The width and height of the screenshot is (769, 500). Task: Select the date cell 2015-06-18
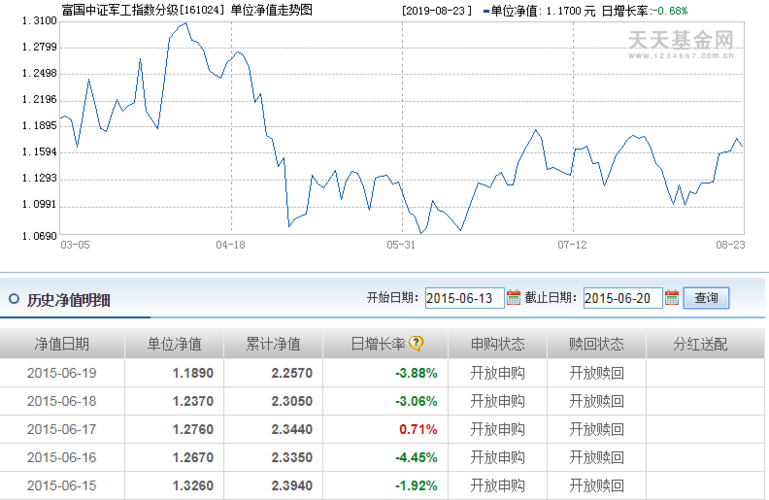pyautogui.click(x=62, y=401)
